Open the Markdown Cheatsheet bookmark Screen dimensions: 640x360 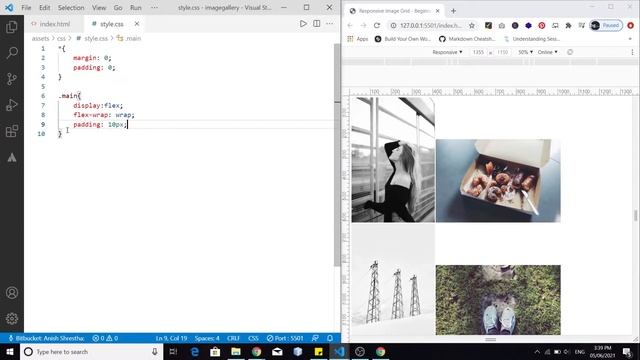[x=467, y=39]
